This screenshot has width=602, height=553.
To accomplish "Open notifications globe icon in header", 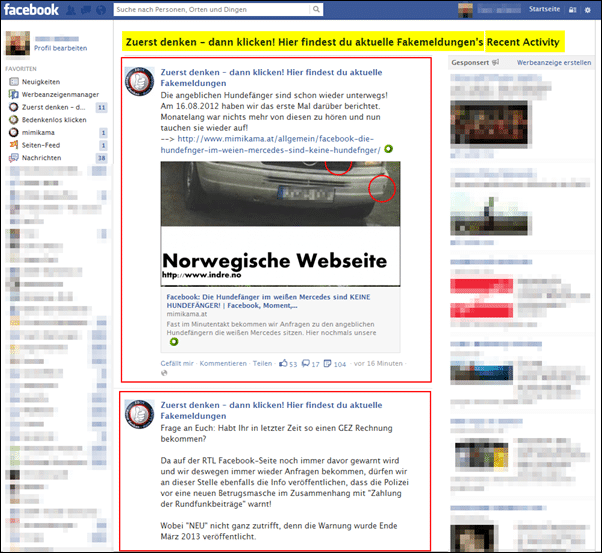I will (101, 10).
